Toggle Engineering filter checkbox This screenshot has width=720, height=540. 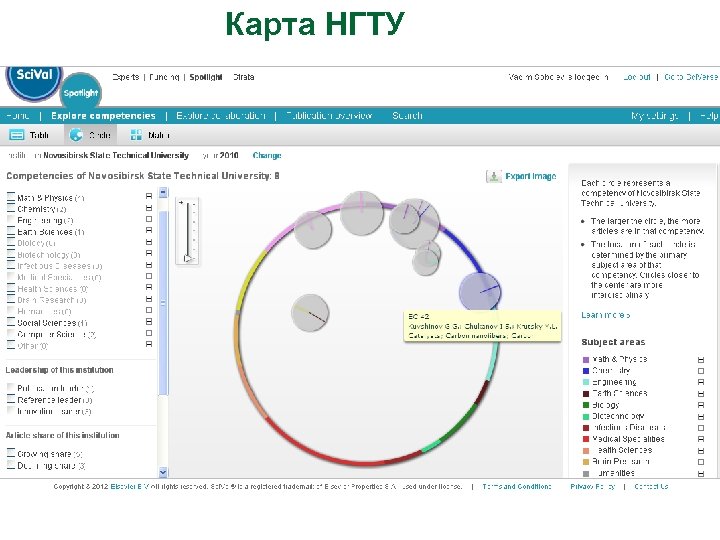pyautogui.click(x=11, y=220)
